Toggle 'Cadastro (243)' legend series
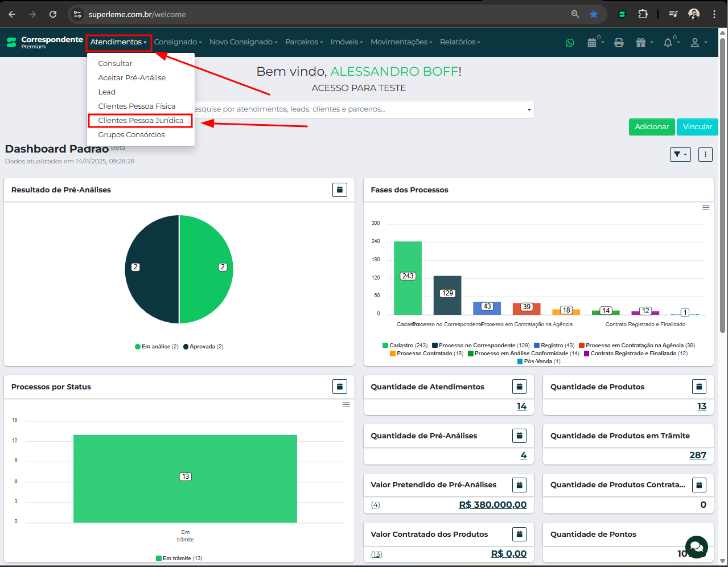The height and width of the screenshot is (567, 728). (405, 346)
